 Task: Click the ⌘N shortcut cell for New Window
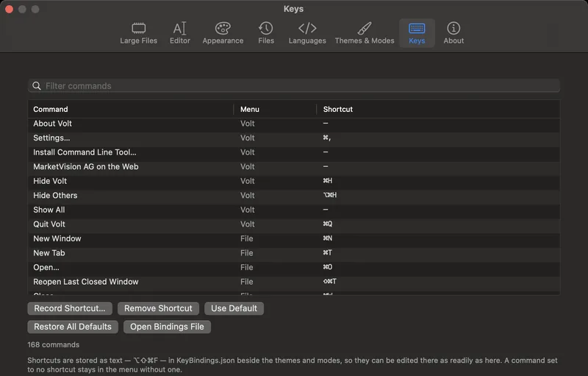[328, 238]
